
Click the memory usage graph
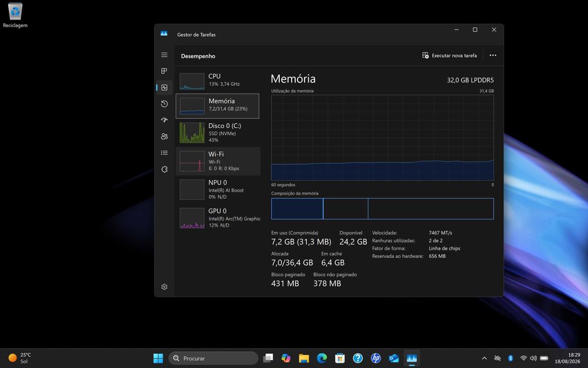tap(383, 137)
